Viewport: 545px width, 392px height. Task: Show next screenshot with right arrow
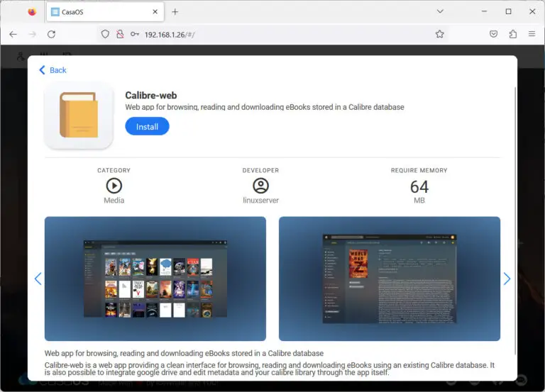(507, 279)
